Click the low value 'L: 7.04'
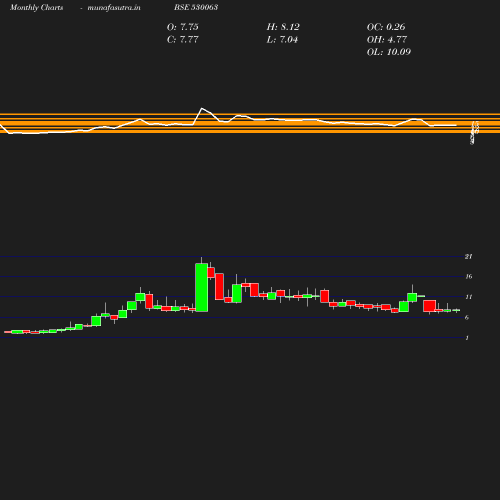Screen dimensions: 500x500 (x=282, y=39)
